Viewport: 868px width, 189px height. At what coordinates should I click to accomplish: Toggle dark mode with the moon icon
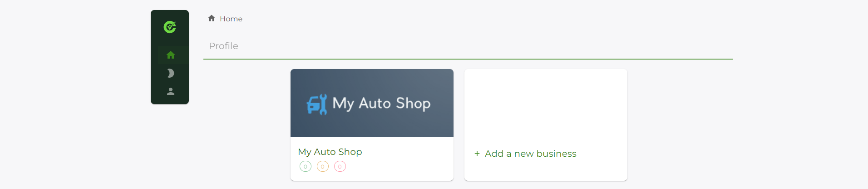[171, 73]
